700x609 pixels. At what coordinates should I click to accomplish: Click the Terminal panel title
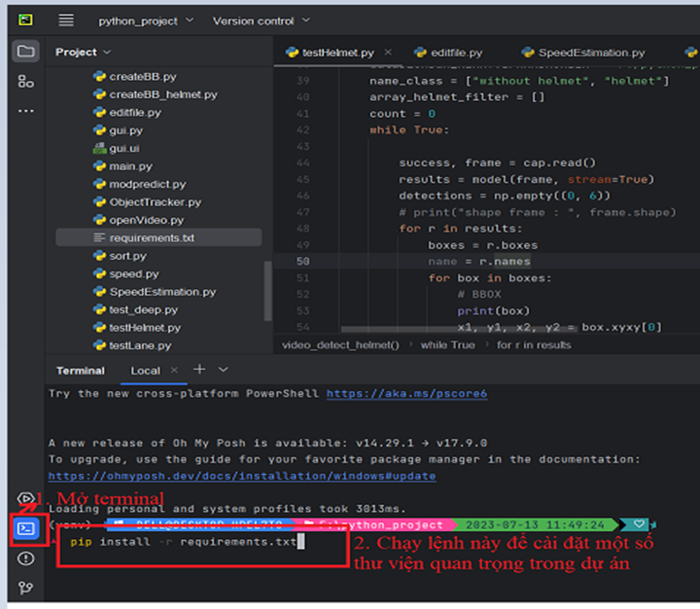pos(81,371)
